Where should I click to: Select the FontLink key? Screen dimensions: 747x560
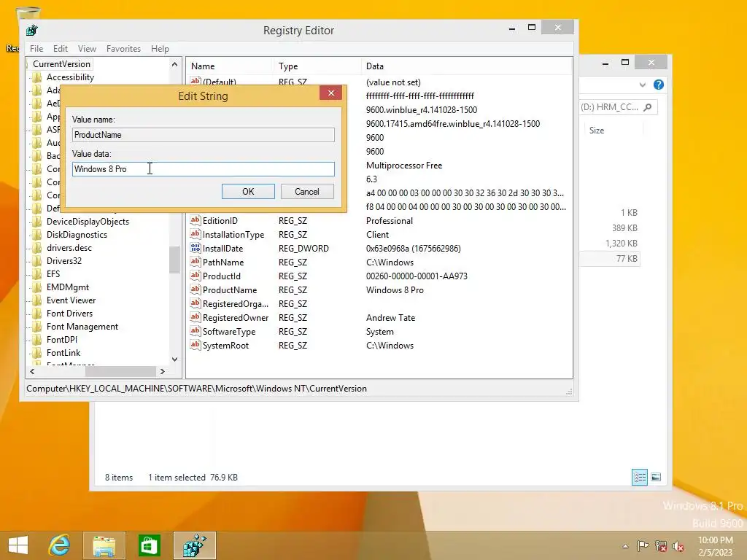63,353
